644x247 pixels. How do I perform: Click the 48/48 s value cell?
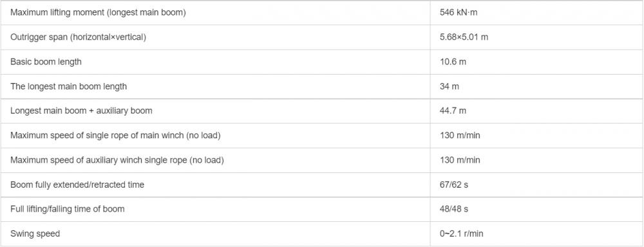(x=537, y=209)
